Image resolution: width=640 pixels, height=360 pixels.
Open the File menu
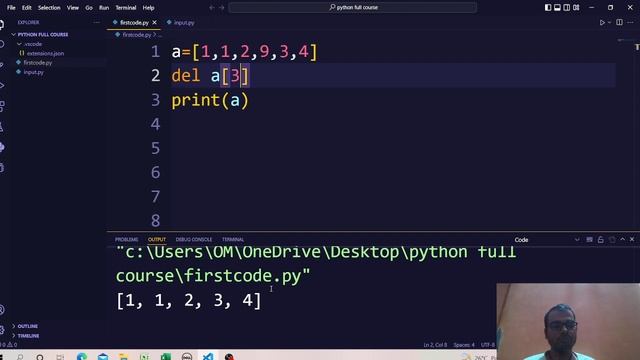pyautogui.click(x=11, y=8)
